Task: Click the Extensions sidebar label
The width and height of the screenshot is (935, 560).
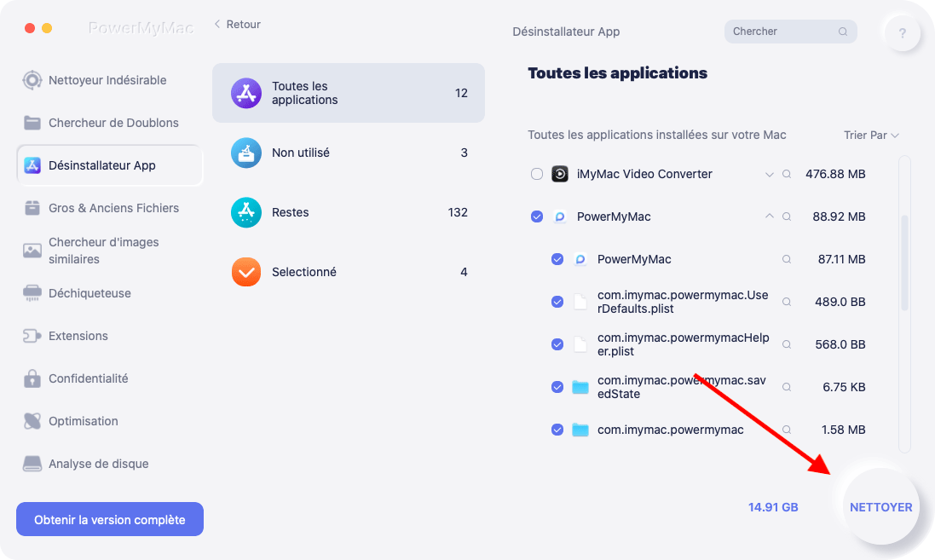Action: [78, 336]
